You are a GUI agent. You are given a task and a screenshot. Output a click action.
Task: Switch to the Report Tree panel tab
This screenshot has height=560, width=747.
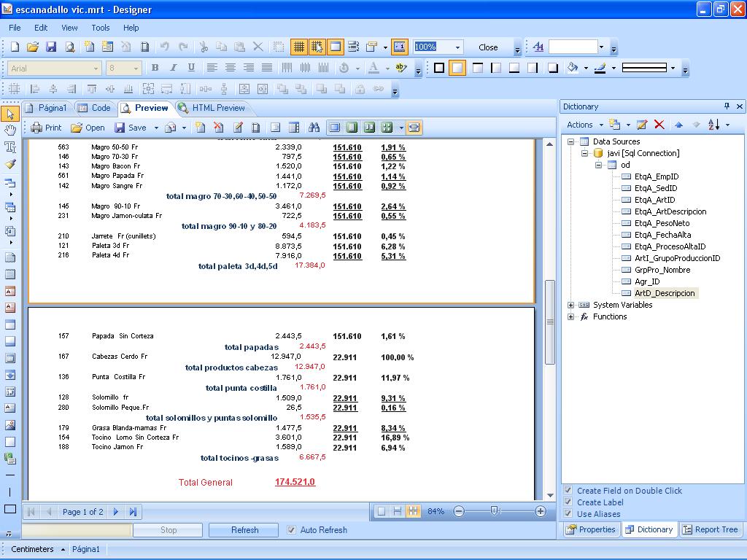[x=711, y=529]
